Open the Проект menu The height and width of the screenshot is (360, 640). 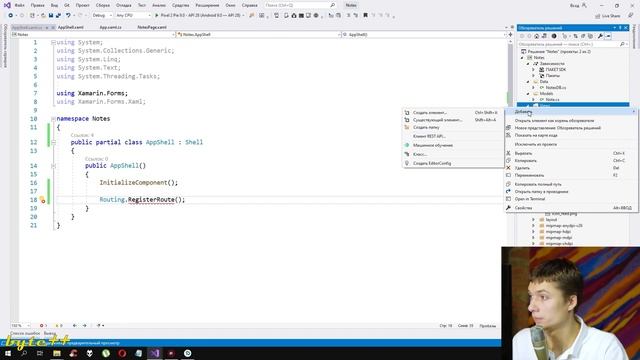pyautogui.click(x=82, y=5)
